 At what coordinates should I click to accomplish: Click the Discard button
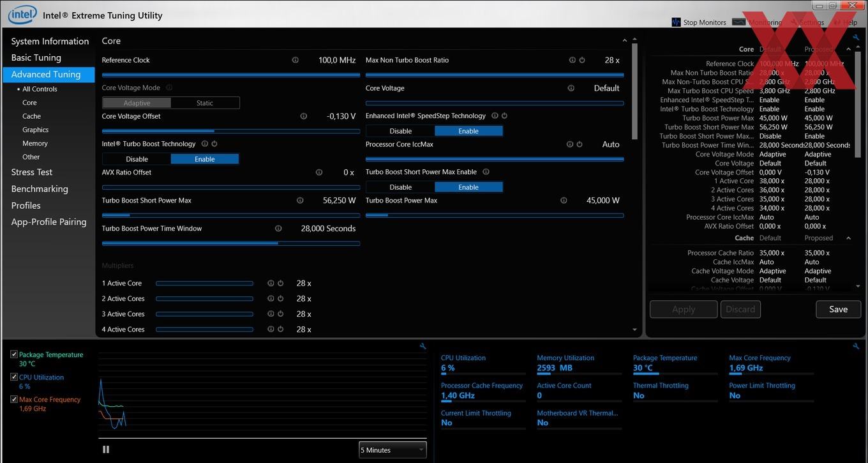pyautogui.click(x=740, y=309)
